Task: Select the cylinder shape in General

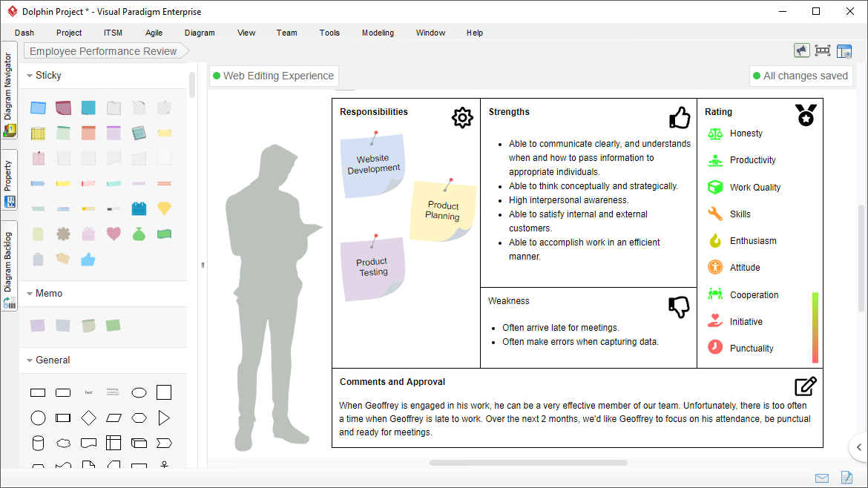Action: [38, 444]
